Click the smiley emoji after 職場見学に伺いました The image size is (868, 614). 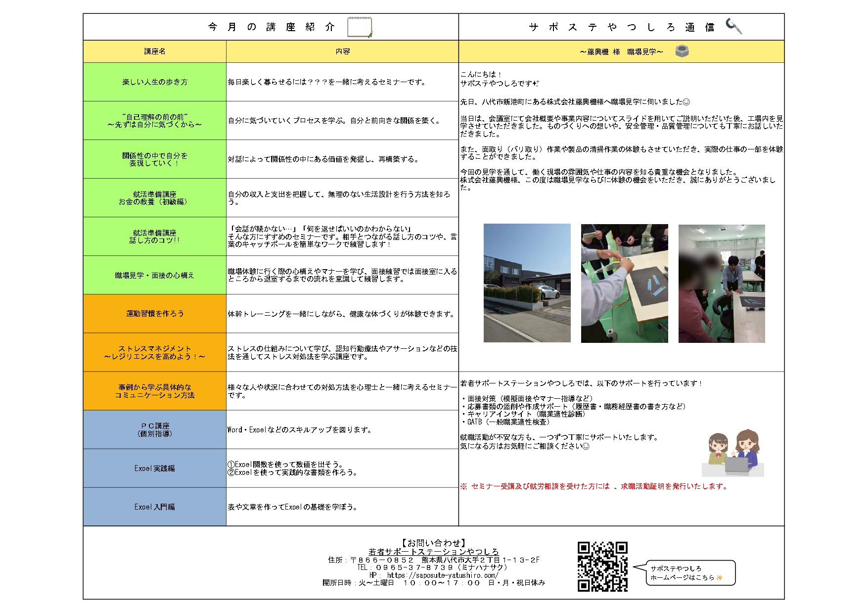[x=686, y=102]
